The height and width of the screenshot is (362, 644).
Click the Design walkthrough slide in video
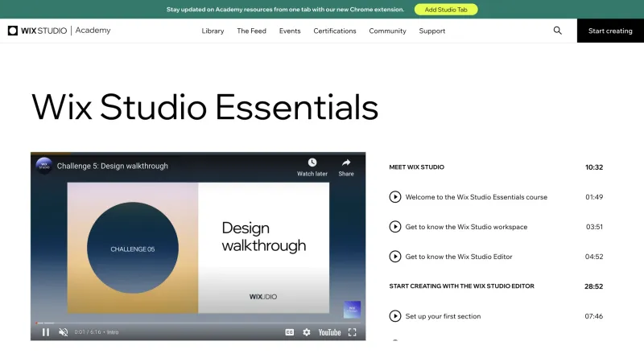[x=198, y=248]
